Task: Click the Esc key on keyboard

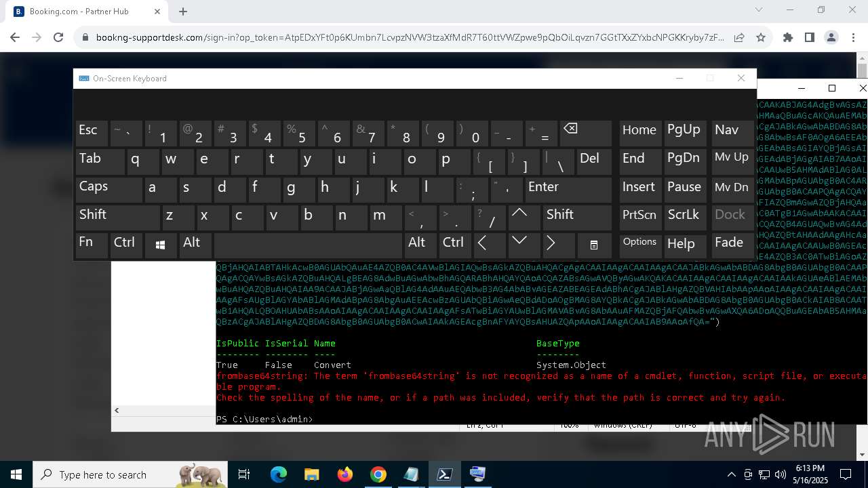Action: pyautogui.click(x=92, y=134)
